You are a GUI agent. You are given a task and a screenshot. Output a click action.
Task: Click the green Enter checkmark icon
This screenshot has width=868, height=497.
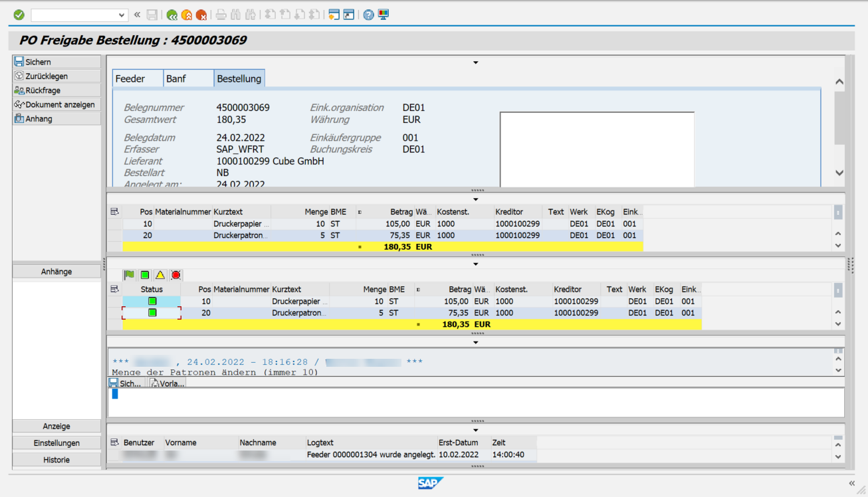tap(18, 14)
